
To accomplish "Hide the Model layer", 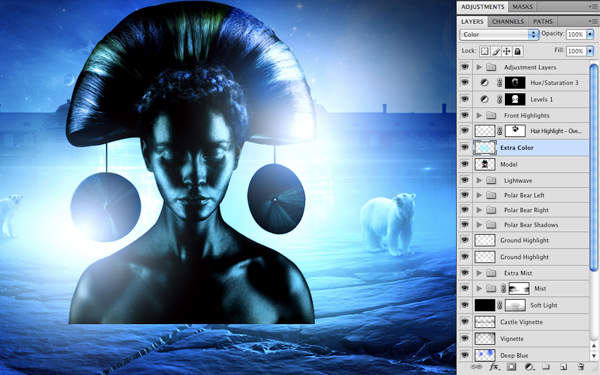I will point(465,164).
